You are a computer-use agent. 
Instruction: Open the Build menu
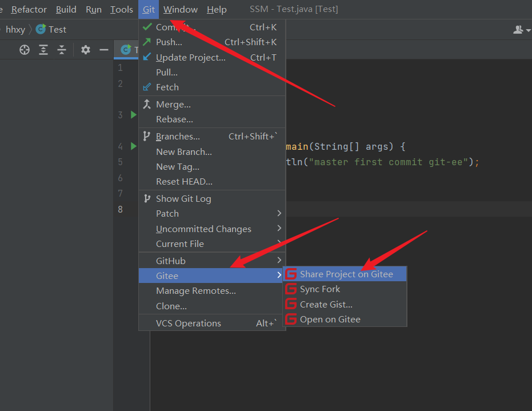[66, 10]
